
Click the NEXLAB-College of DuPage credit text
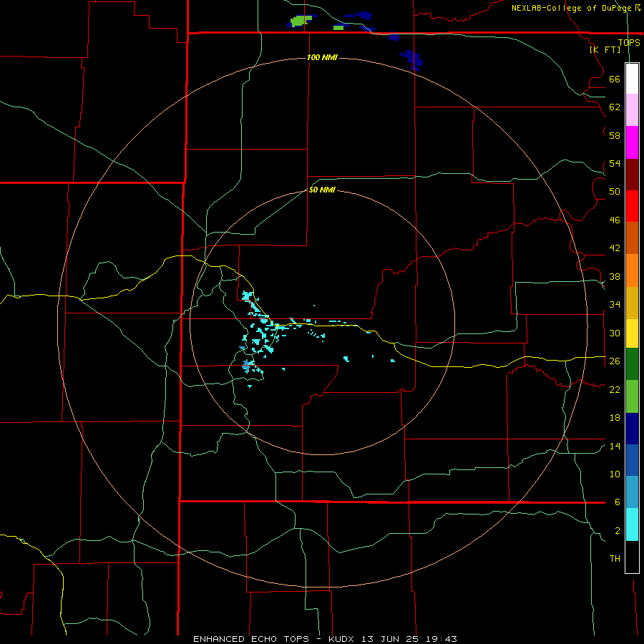pos(576,8)
